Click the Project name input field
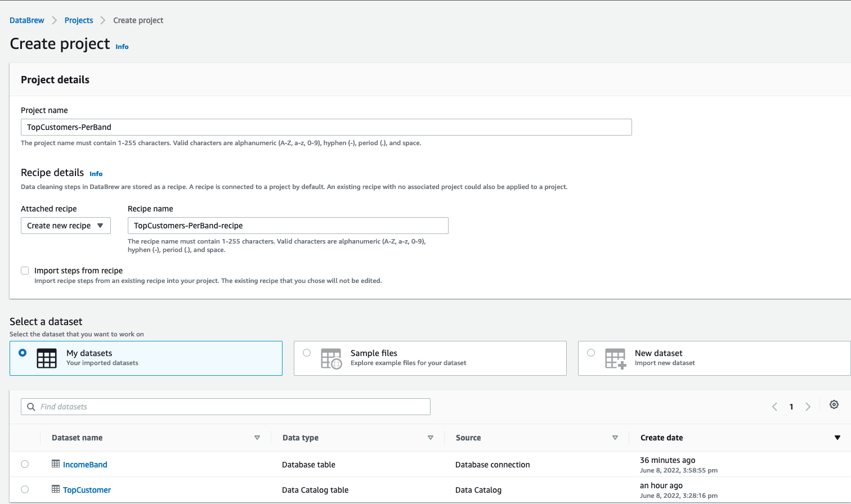 coord(326,127)
